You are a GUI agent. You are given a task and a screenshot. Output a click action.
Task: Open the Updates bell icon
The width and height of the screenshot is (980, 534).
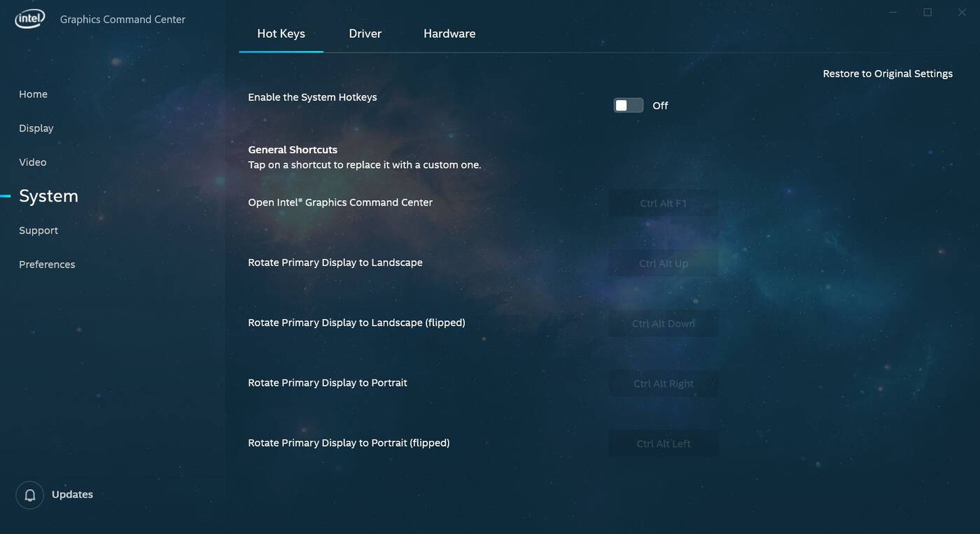[x=30, y=495]
